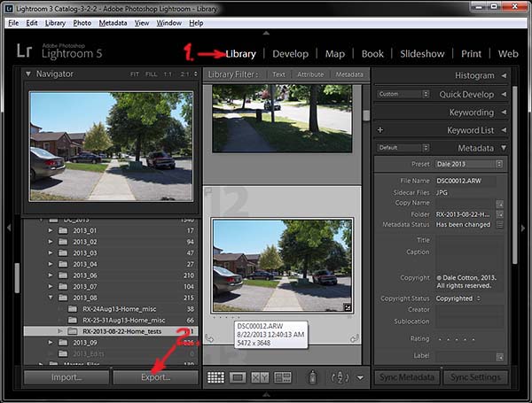Click the Metadata Status action icon
532x403 pixels.
(499, 224)
